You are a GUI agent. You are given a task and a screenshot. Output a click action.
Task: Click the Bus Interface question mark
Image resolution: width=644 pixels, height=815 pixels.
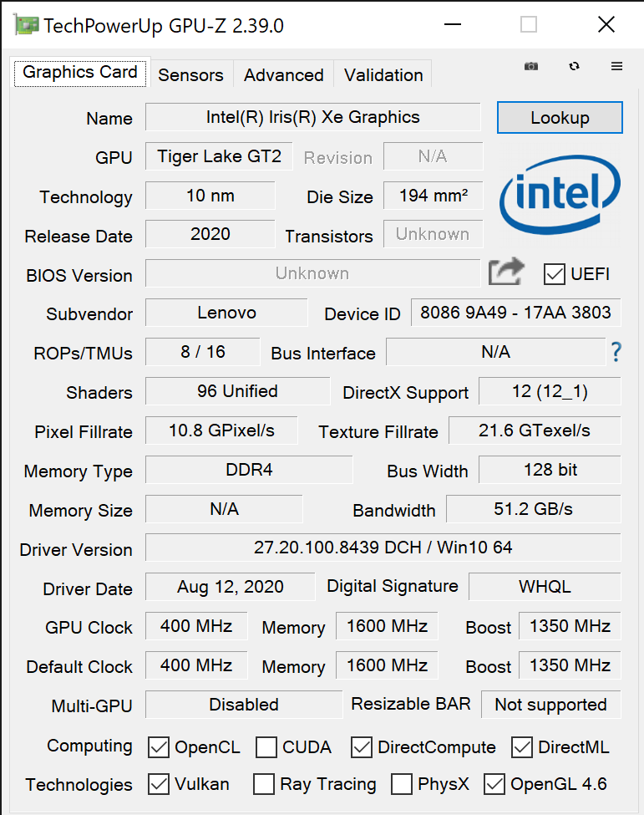616,352
